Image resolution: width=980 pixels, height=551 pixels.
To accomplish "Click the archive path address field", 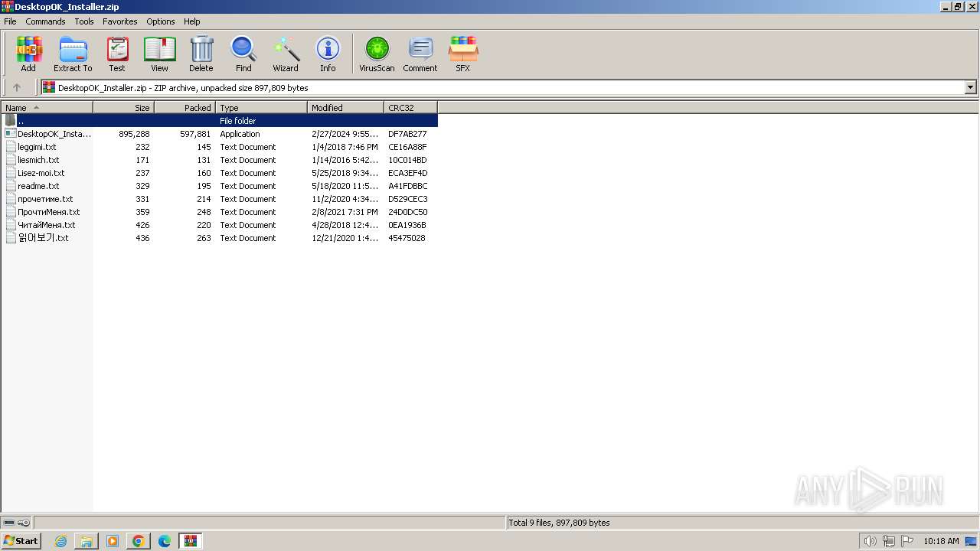I will [503, 88].
